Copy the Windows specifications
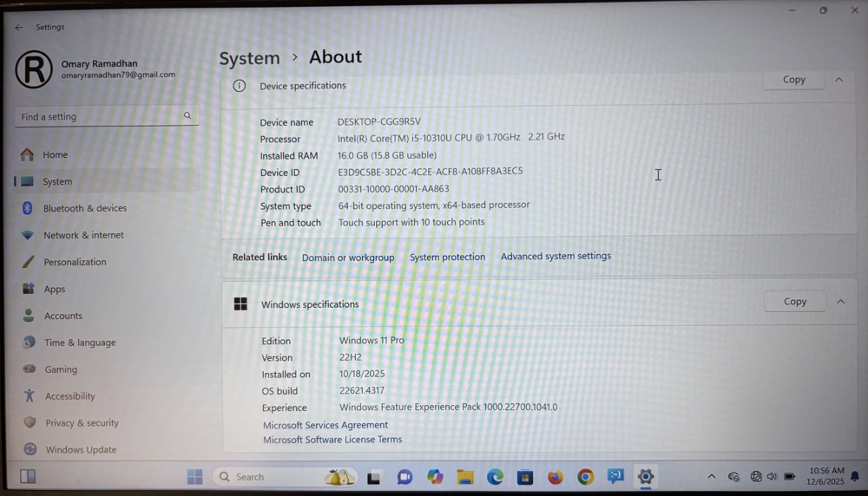The image size is (868, 496). (x=794, y=302)
